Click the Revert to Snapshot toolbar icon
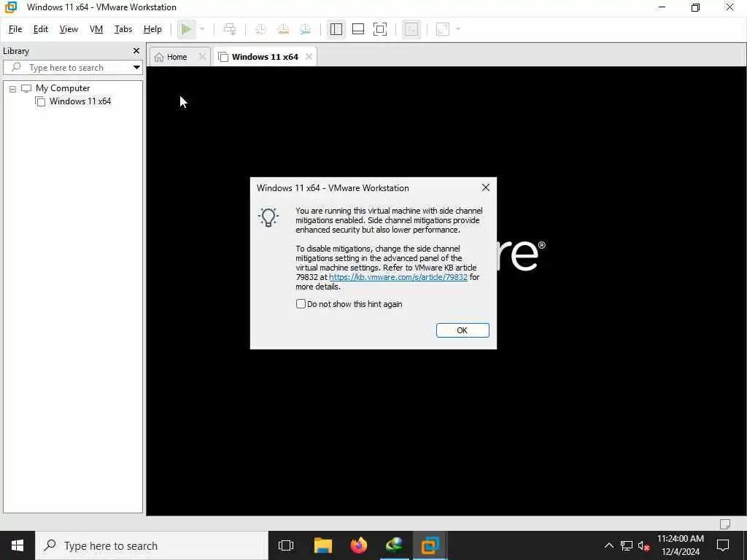 [x=283, y=29]
